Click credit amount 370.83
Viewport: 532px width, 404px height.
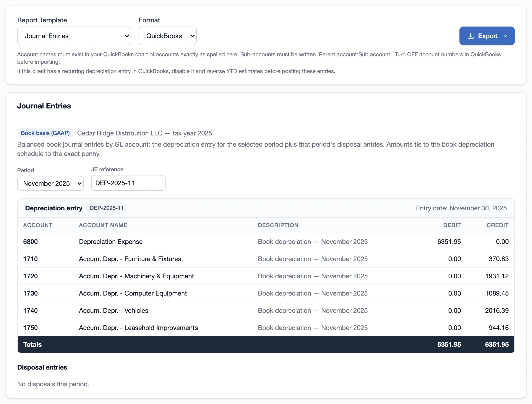coord(499,259)
